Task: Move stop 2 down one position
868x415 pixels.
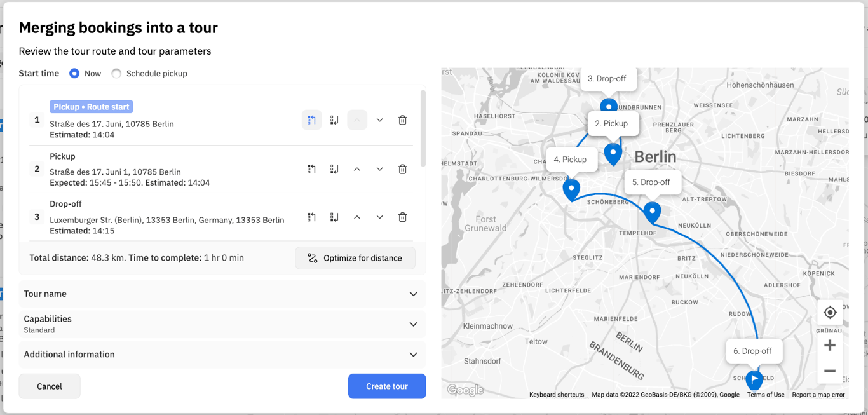Action: click(x=380, y=169)
